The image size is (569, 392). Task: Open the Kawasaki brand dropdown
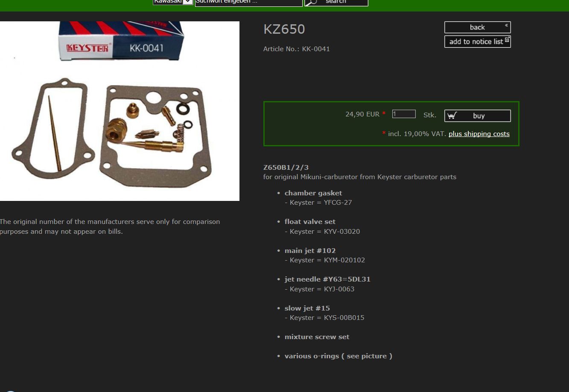click(x=173, y=2)
